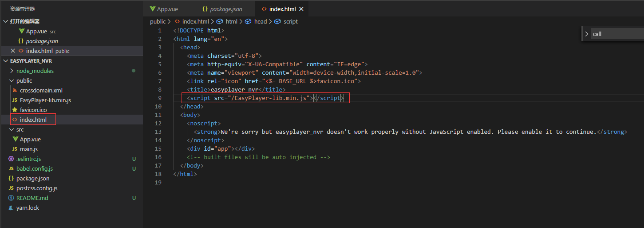644x228 pixels.
Task: Click the modified dot badge on node_modules
Action: tap(134, 71)
